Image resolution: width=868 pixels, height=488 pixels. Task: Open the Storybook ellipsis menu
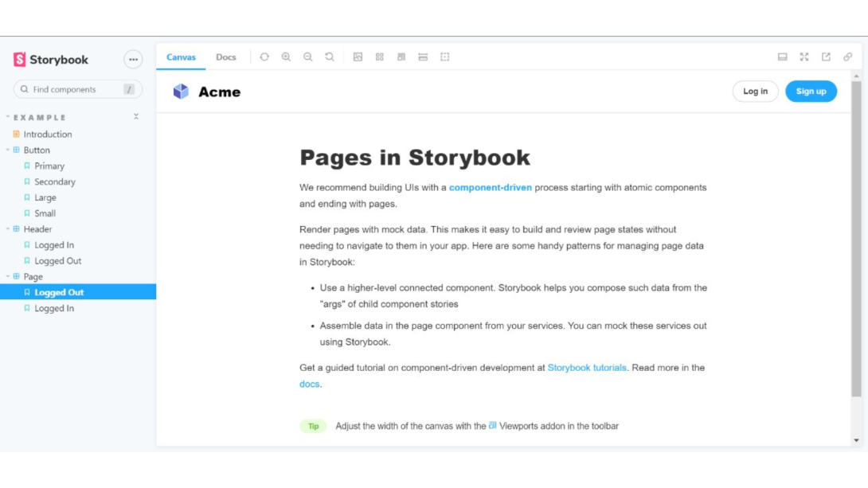click(133, 60)
